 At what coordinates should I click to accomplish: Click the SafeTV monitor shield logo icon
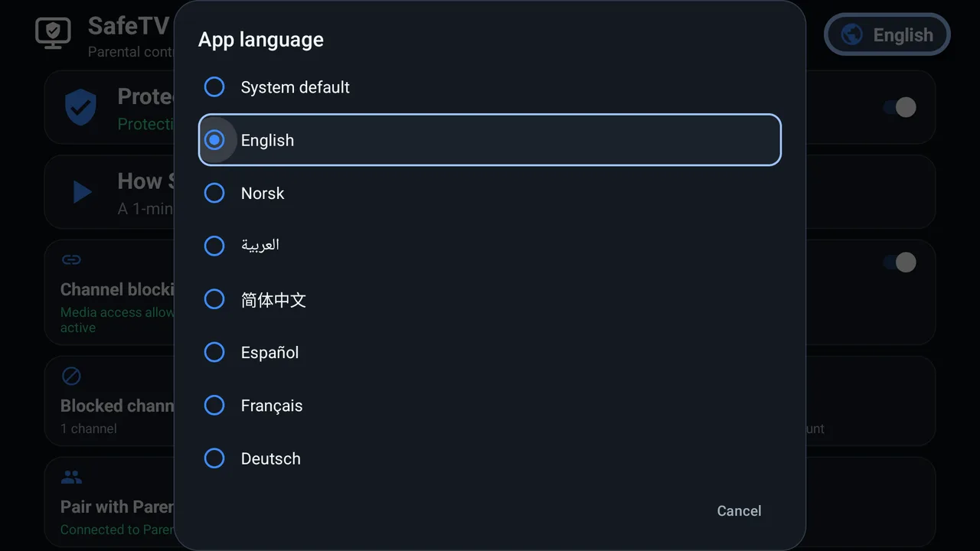click(53, 33)
